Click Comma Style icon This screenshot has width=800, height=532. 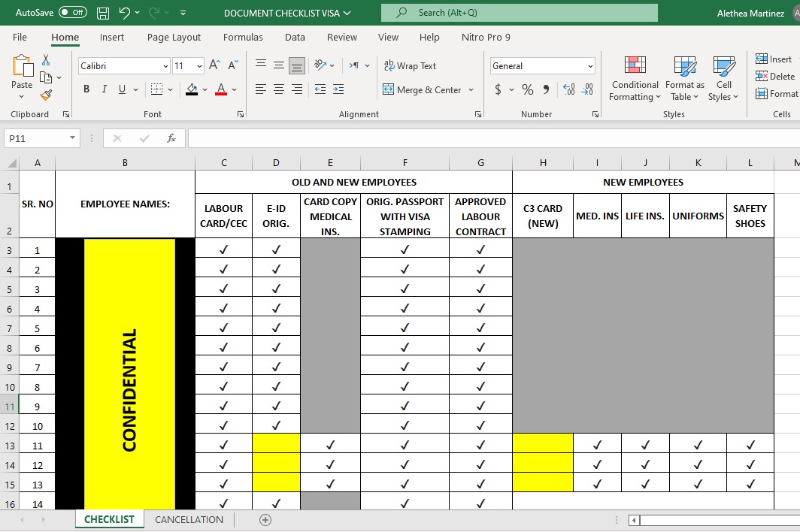[546, 89]
